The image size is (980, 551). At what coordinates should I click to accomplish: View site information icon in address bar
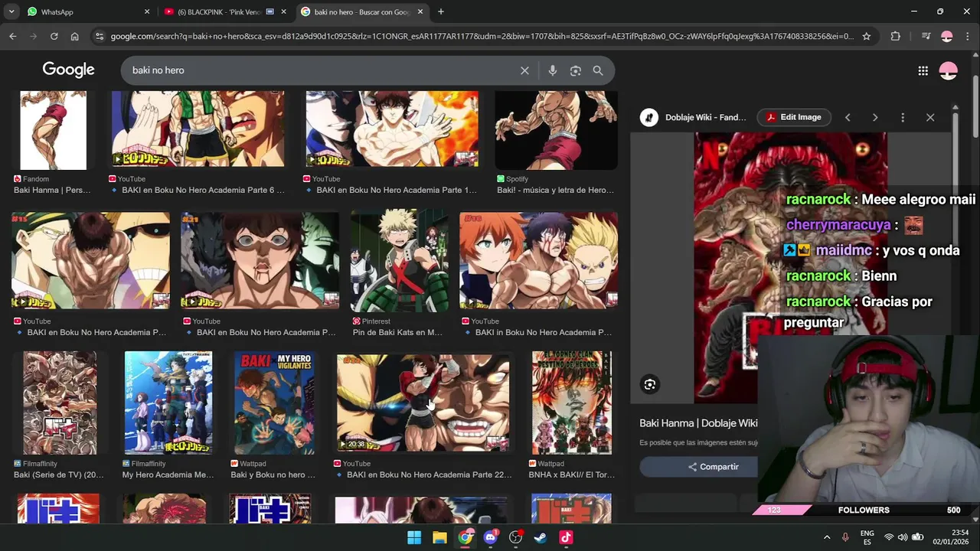[98, 36]
